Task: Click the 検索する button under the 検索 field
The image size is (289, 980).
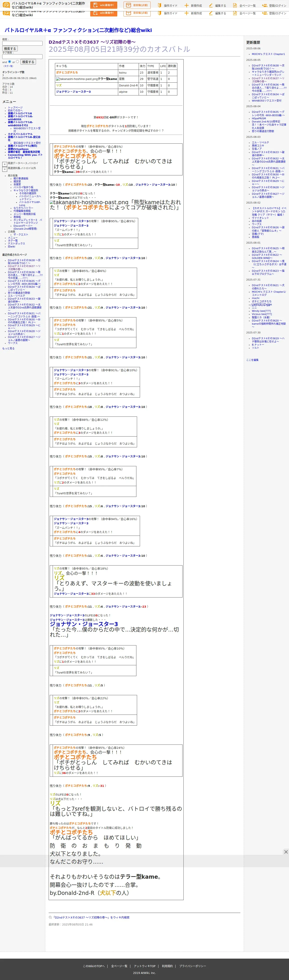Action: point(10,49)
